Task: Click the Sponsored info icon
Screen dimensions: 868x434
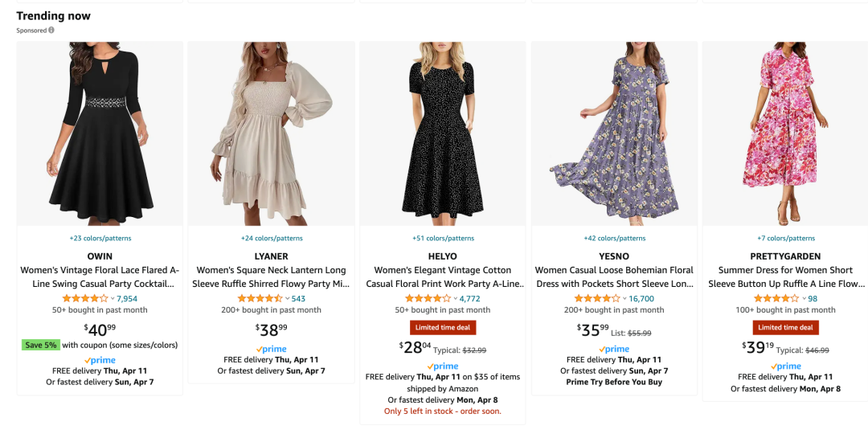Action: pos(51,31)
